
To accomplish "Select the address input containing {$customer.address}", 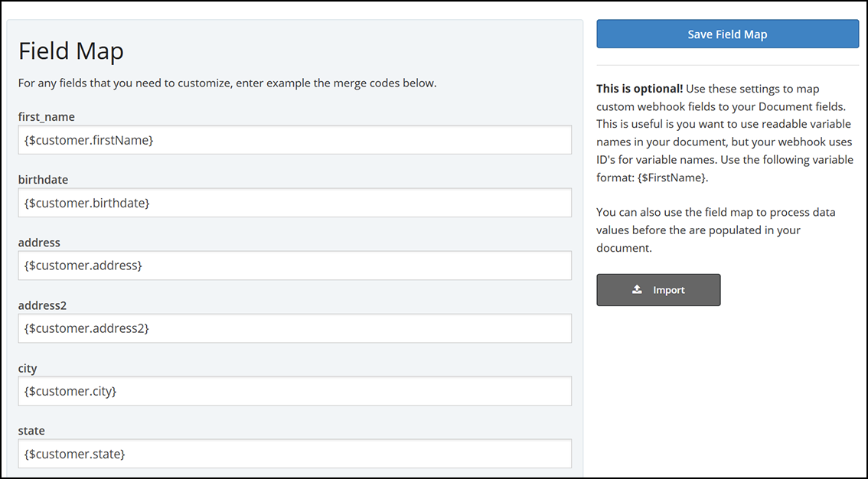I will pyautogui.click(x=295, y=266).
